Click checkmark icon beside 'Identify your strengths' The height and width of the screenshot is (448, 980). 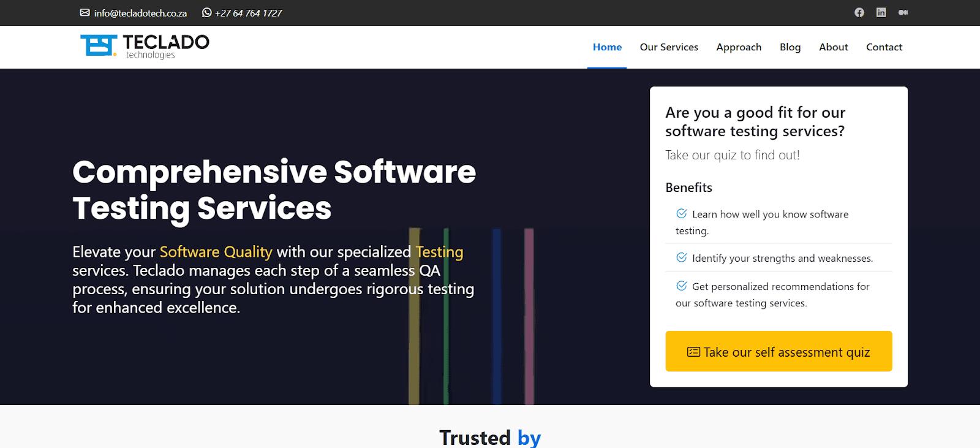pyautogui.click(x=682, y=257)
